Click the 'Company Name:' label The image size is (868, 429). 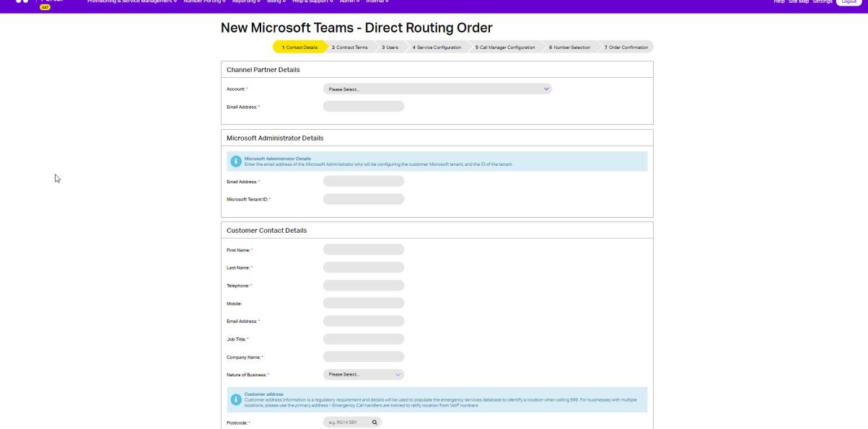pyautogui.click(x=245, y=357)
